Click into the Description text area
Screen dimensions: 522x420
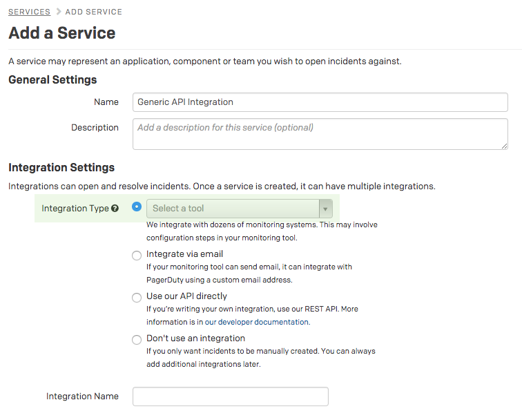320,133
